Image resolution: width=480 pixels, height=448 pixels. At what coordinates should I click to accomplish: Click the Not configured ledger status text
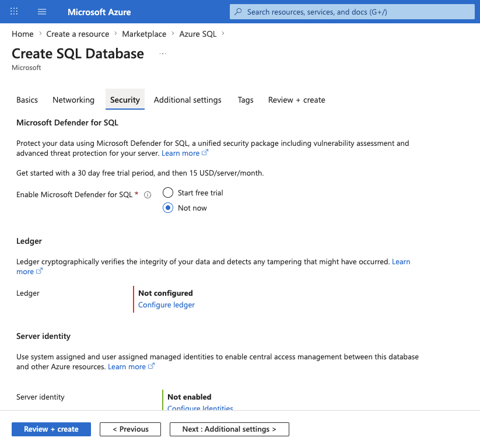(x=165, y=293)
